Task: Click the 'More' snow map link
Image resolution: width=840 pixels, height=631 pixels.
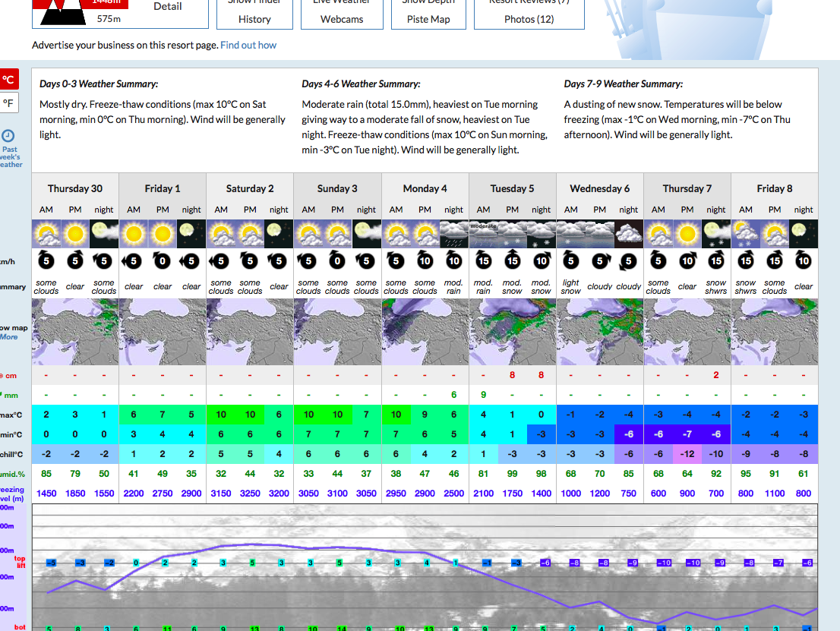Action: pyautogui.click(x=8, y=337)
